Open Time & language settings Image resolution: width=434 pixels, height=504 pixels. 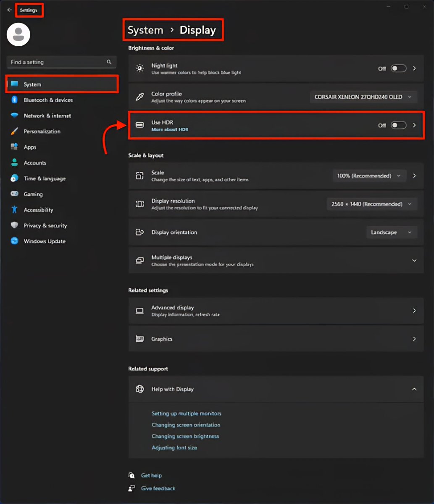pos(62,178)
